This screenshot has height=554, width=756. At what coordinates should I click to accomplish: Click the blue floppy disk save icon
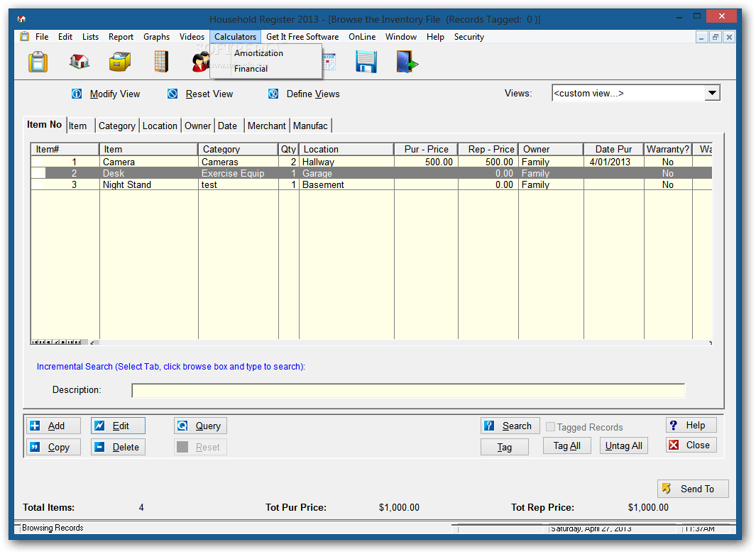pyautogui.click(x=366, y=62)
